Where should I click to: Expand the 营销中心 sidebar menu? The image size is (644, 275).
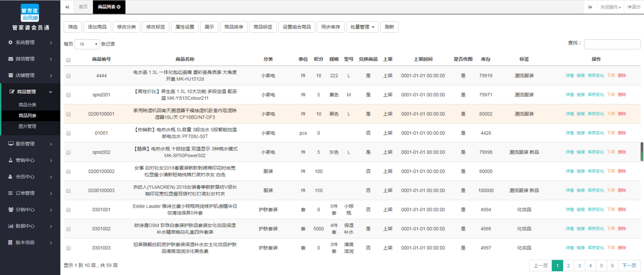pyautogui.click(x=30, y=160)
